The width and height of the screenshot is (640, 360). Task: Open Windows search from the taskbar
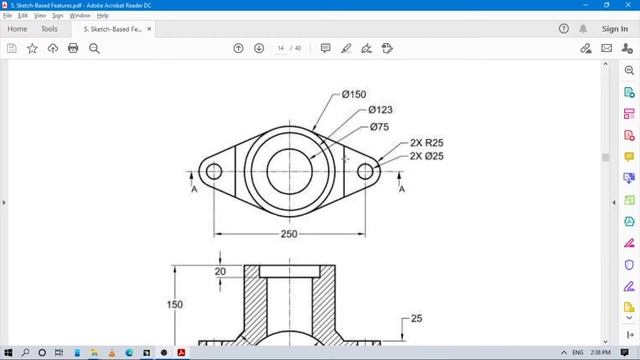coord(26,353)
